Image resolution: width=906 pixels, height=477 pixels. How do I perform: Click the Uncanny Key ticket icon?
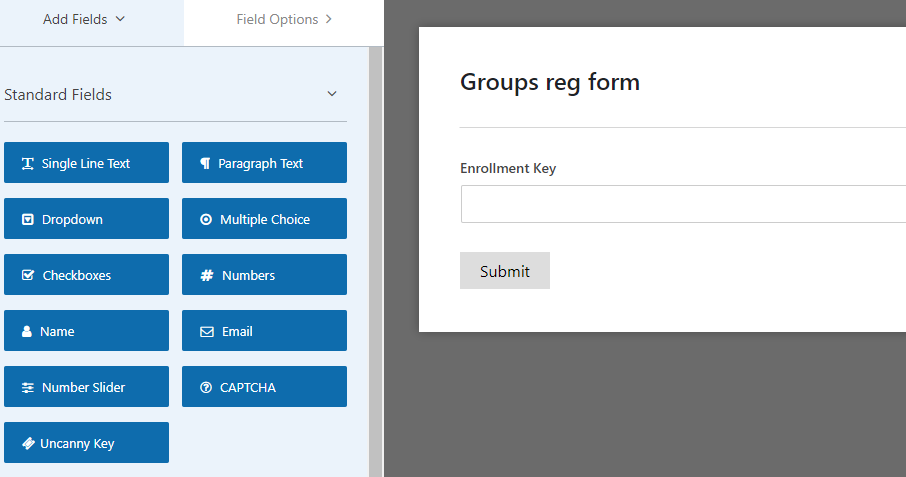pos(28,443)
